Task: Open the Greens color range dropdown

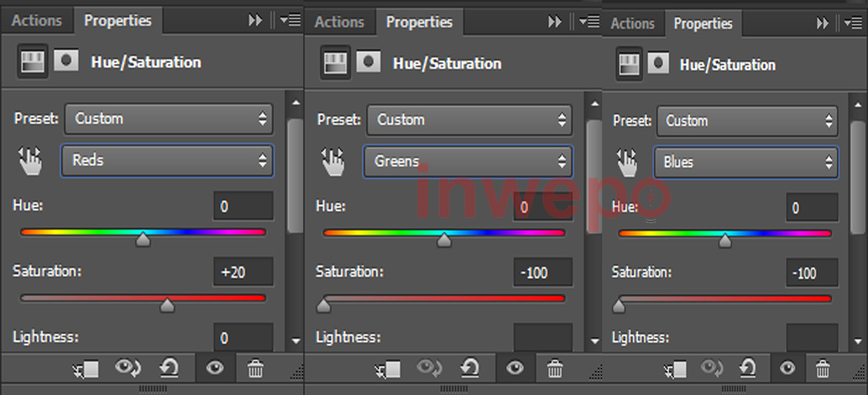Action: [x=468, y=162]
